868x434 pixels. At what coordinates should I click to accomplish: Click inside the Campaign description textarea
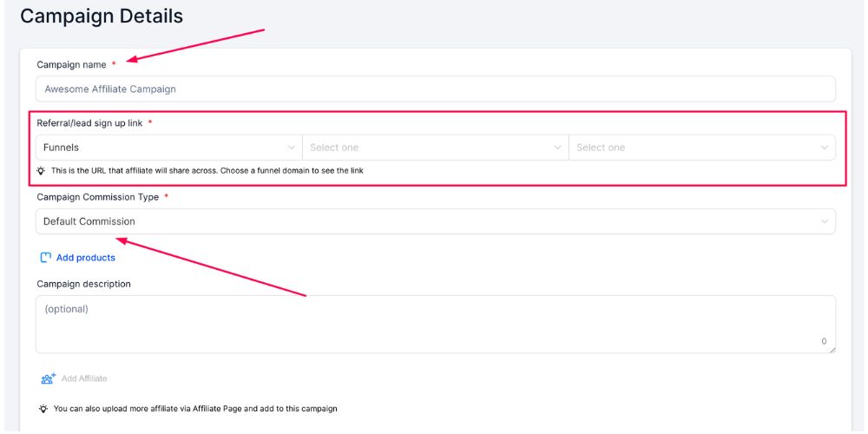[434, 323]
